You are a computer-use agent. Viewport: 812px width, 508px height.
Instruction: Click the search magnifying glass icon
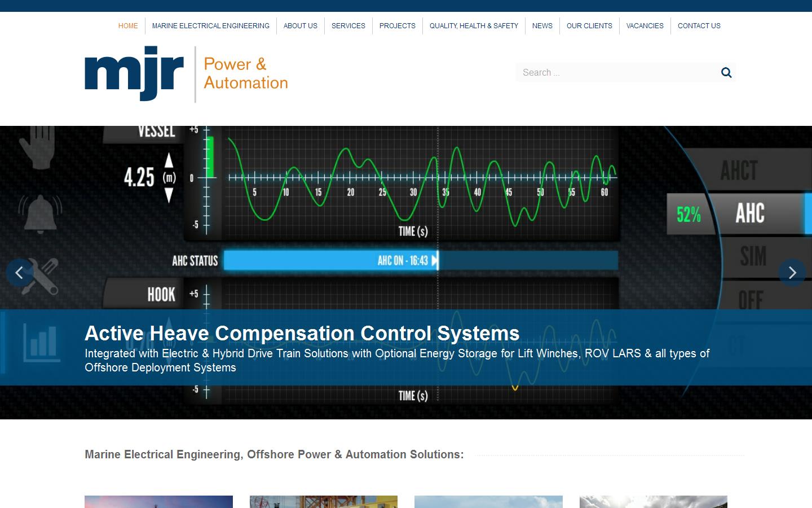click(x=726, y=72)
